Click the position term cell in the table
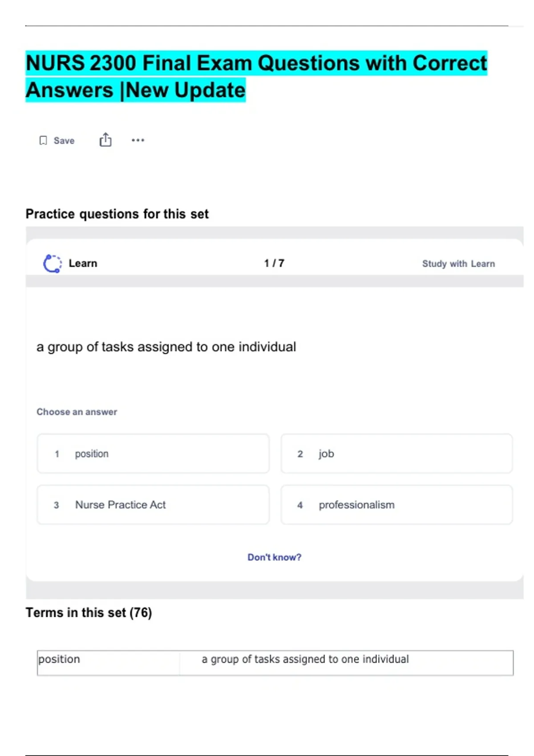The image size is (534, 756). coord(108,663)
